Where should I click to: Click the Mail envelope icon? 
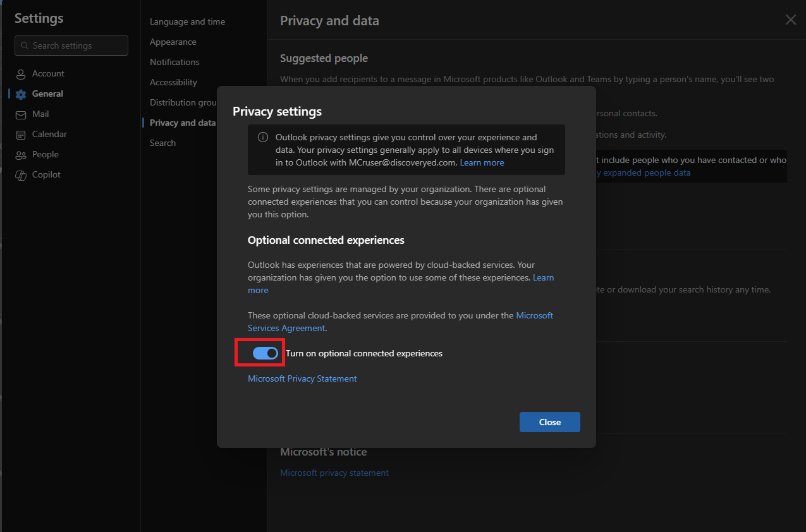21,114
